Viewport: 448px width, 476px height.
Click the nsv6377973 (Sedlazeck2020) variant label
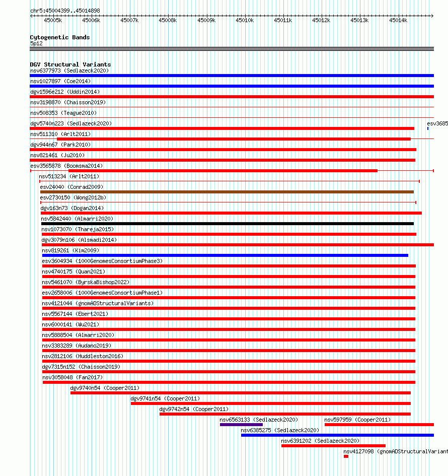coord(69,71)
